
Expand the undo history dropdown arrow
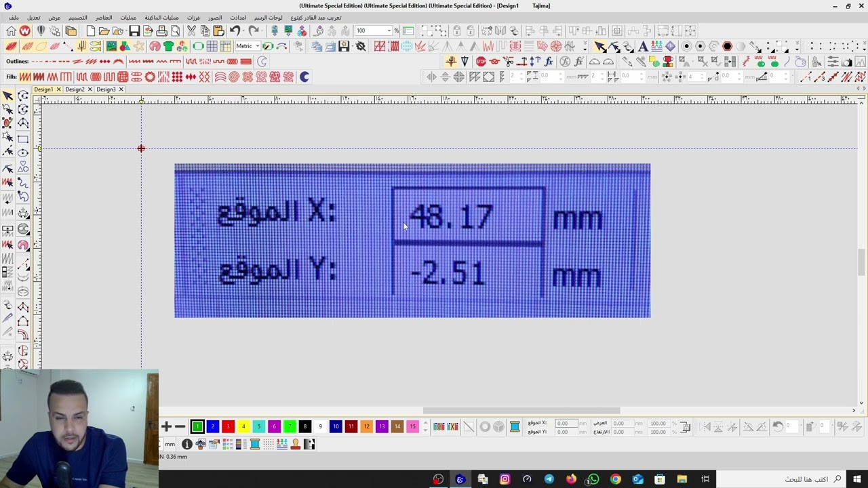(244, 30)
